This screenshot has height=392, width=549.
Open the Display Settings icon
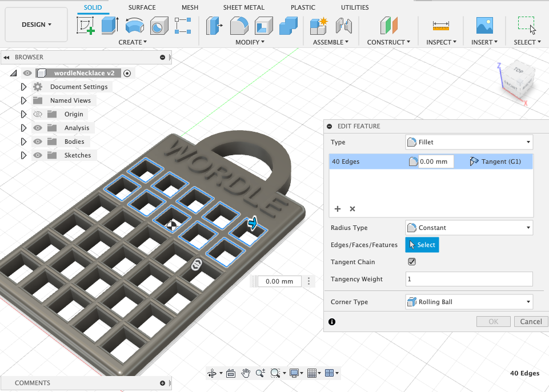294,373
